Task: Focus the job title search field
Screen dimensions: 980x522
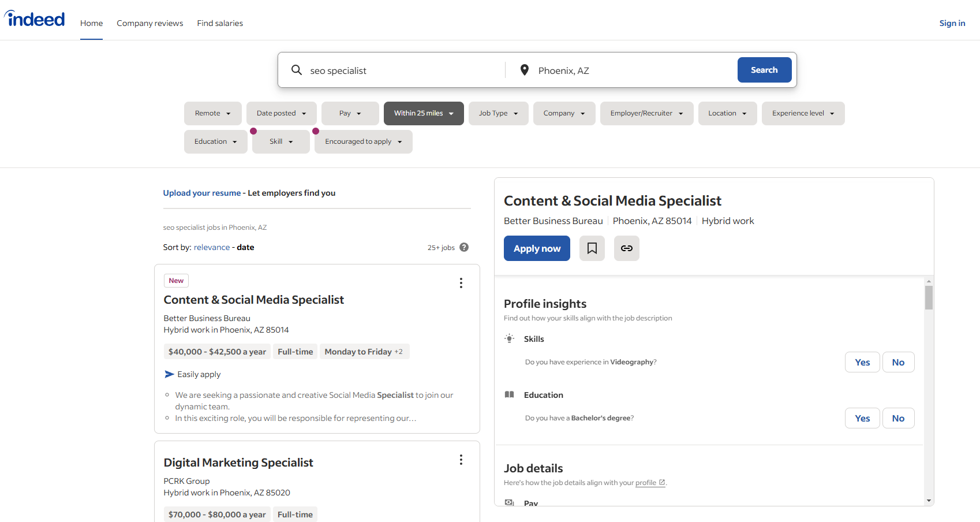Action: coord(404,70)
